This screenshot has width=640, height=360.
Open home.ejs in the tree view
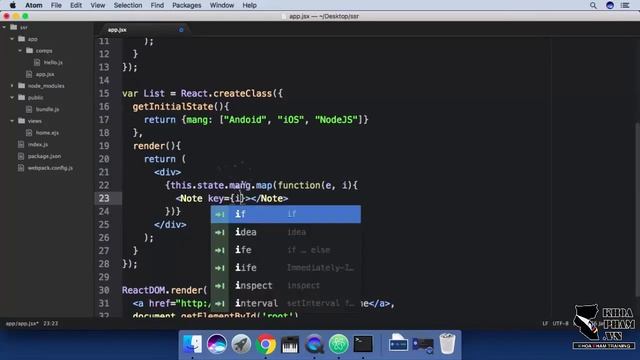[47, 133]
